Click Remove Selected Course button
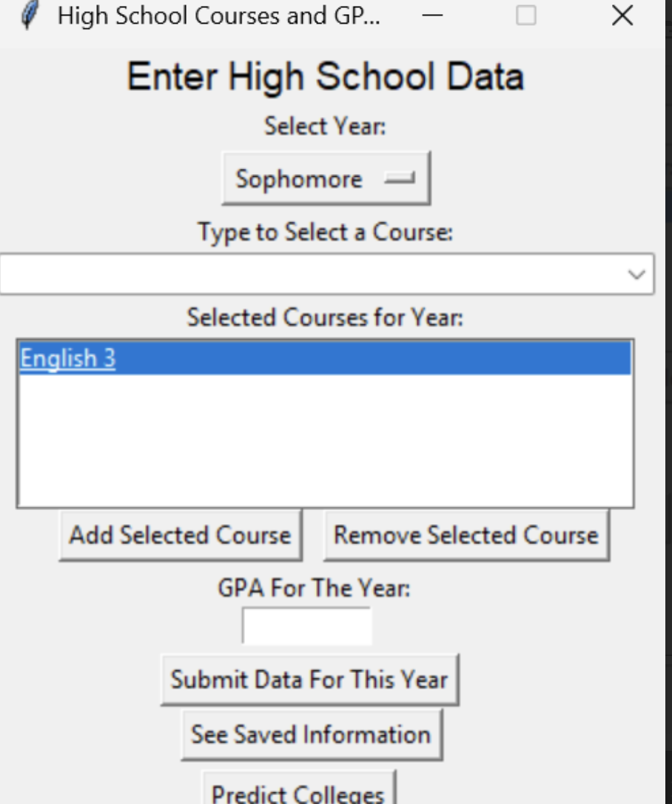 pyautogui.click(x=466, y=535)
